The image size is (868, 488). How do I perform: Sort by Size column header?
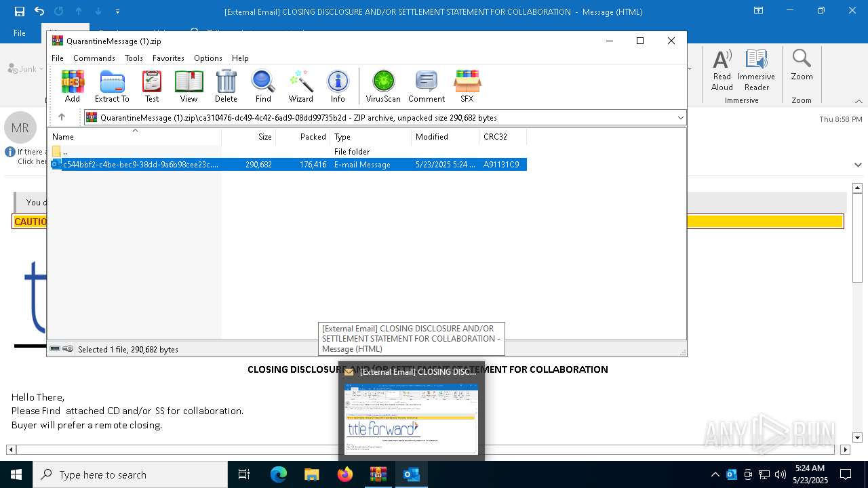249,137
